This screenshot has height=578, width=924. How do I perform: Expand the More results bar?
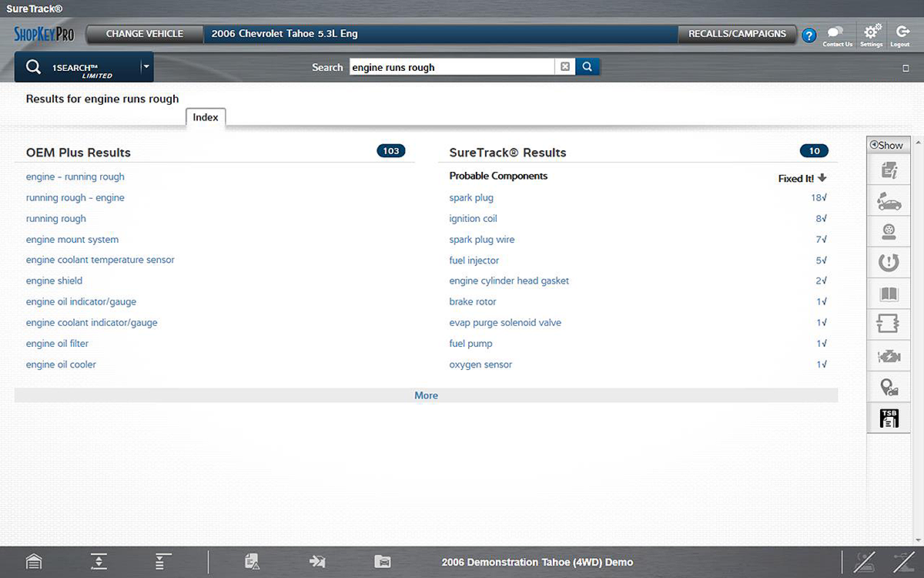(426, 395)
